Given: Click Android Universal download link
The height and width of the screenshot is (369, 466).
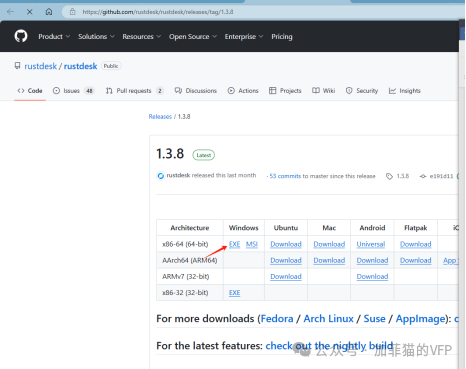Looking at the screenshot, I should coord(371,244).
